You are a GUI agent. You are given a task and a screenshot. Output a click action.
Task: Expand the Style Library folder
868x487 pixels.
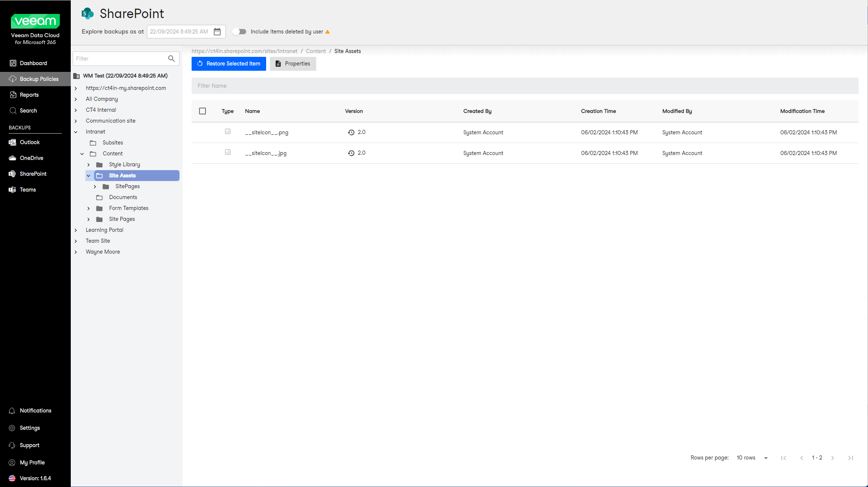coord(89,165)
